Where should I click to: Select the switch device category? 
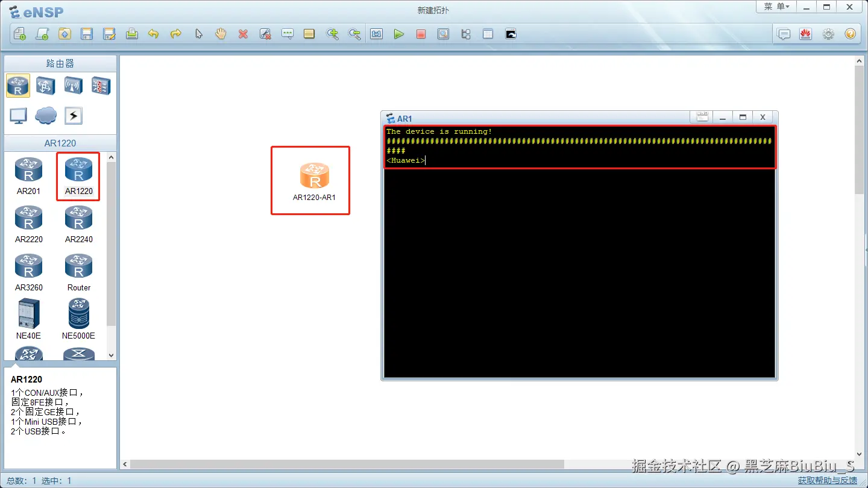[46, 86]
